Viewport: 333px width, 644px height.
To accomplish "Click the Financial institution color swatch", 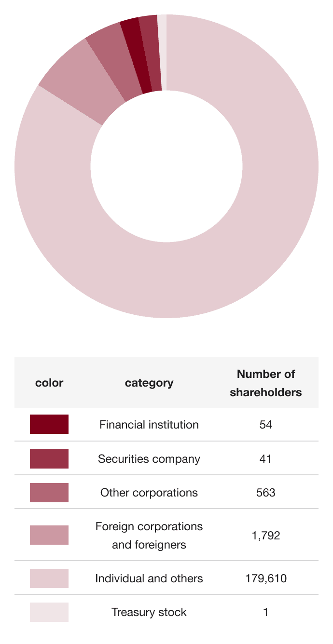I will point(49,424).
